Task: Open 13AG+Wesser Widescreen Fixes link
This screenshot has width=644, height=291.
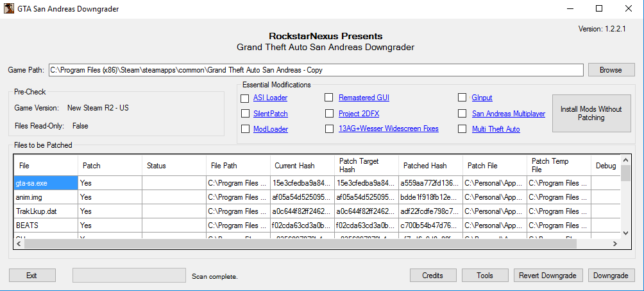Action: (388, 129)
